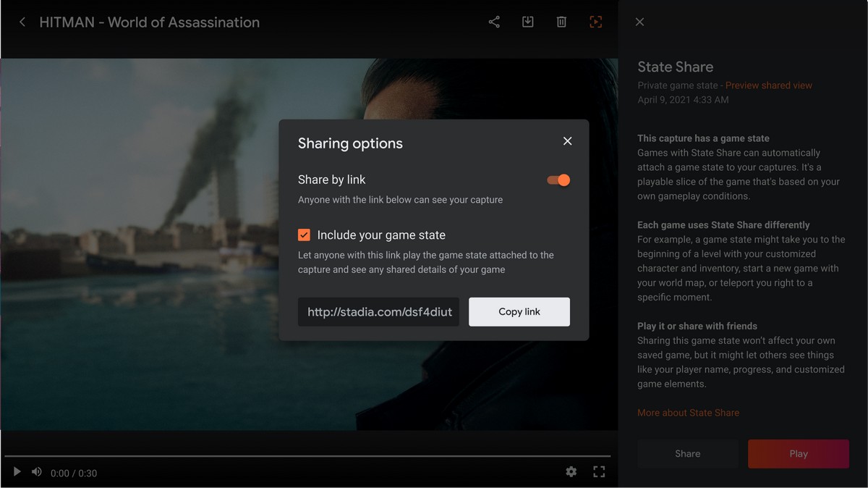
Task: Close the Sharing options dialog
Action: pos(567,141)
